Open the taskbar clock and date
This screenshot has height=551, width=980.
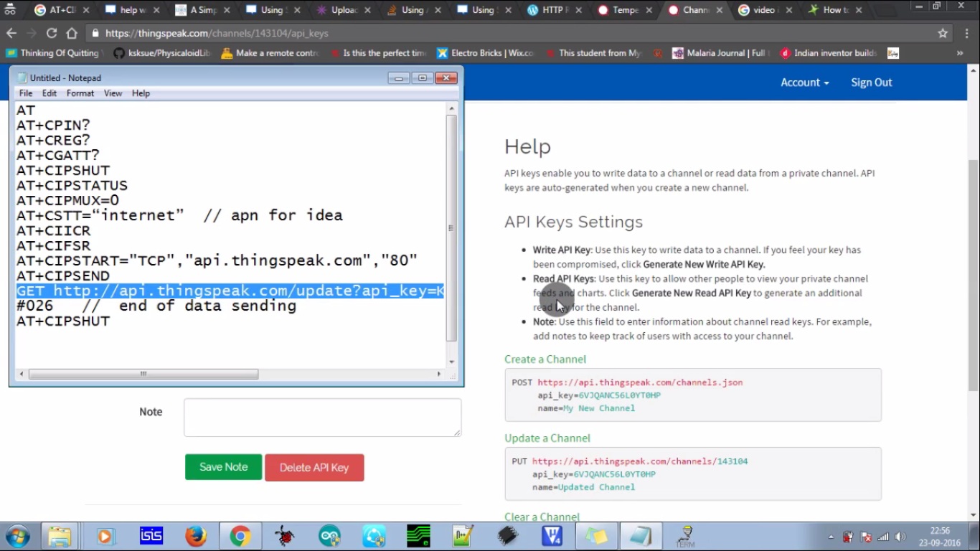940,536
